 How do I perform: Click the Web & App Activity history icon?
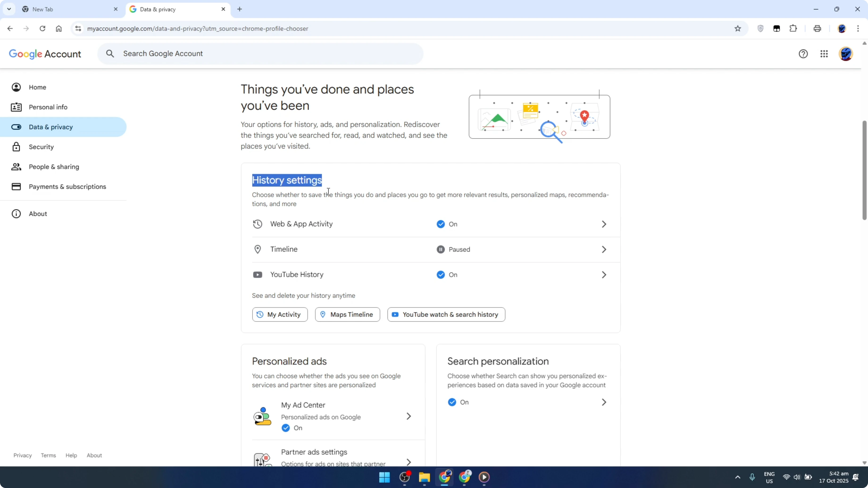258,224
